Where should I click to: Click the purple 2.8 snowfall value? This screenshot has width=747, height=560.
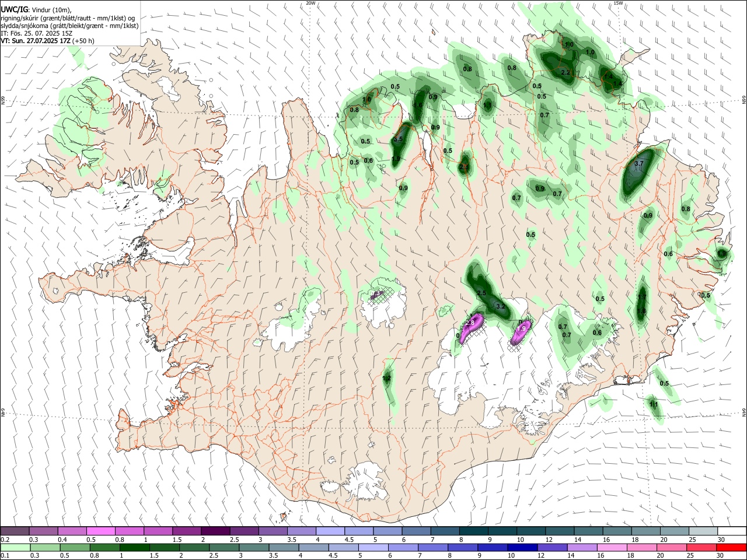(469, 323)
